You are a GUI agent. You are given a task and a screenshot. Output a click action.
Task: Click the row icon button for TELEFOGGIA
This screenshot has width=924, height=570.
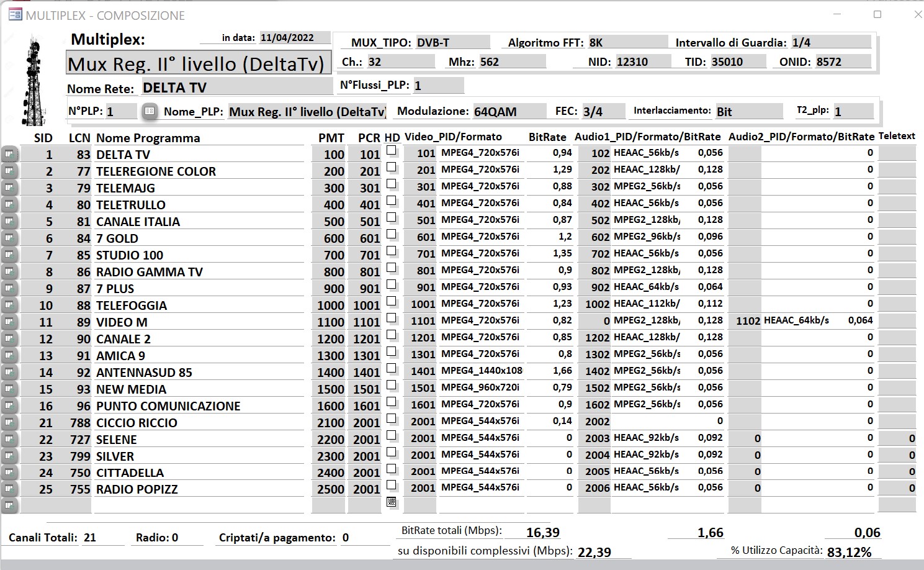pos(9,305)
